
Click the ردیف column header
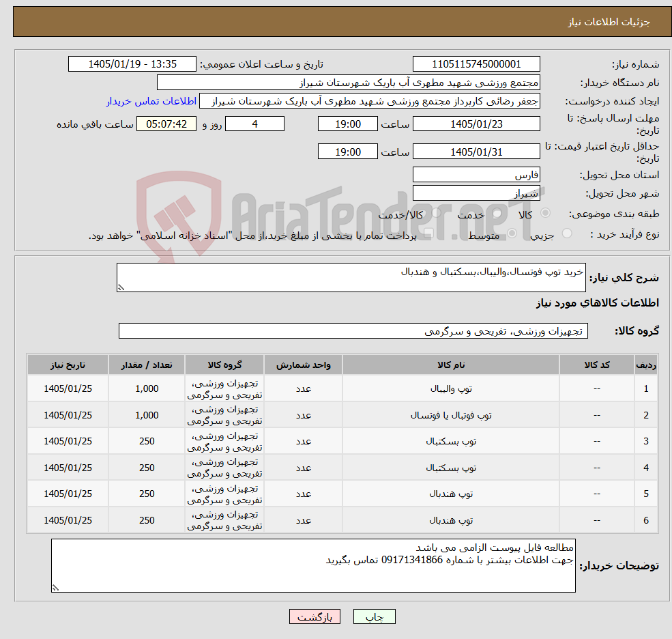[x=646, y=365]
